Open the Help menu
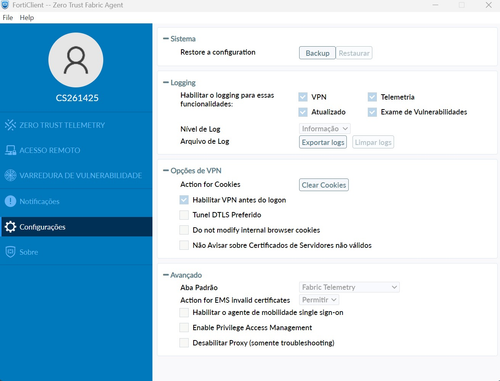Screen dimensions: 500x381 [27, 18]
